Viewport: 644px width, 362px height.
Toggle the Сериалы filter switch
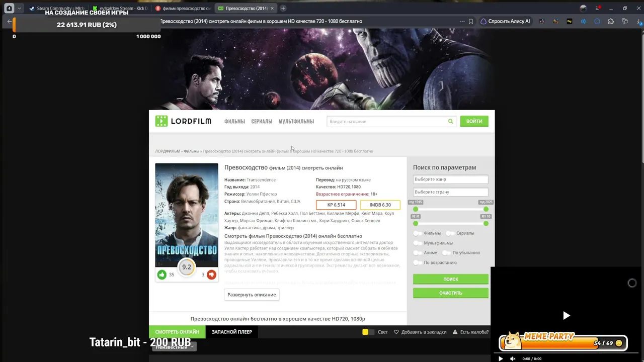pyautogui.click(x=450, y=233)
